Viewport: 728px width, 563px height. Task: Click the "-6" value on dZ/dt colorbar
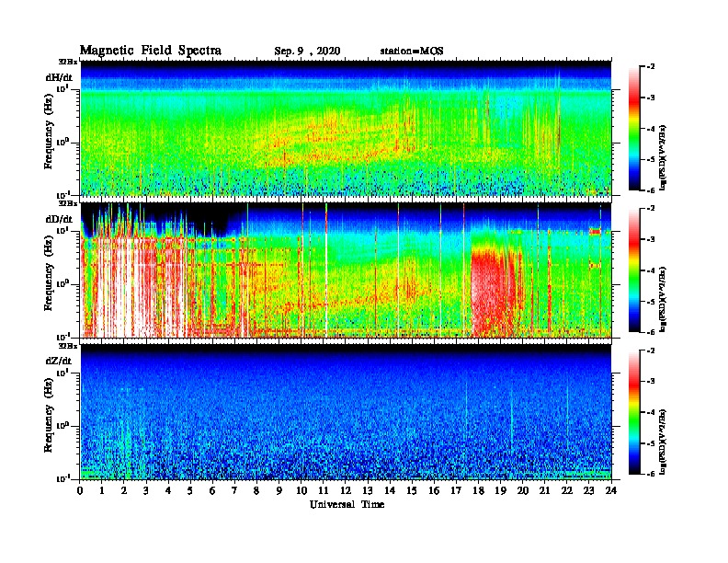tap(651, 474)
